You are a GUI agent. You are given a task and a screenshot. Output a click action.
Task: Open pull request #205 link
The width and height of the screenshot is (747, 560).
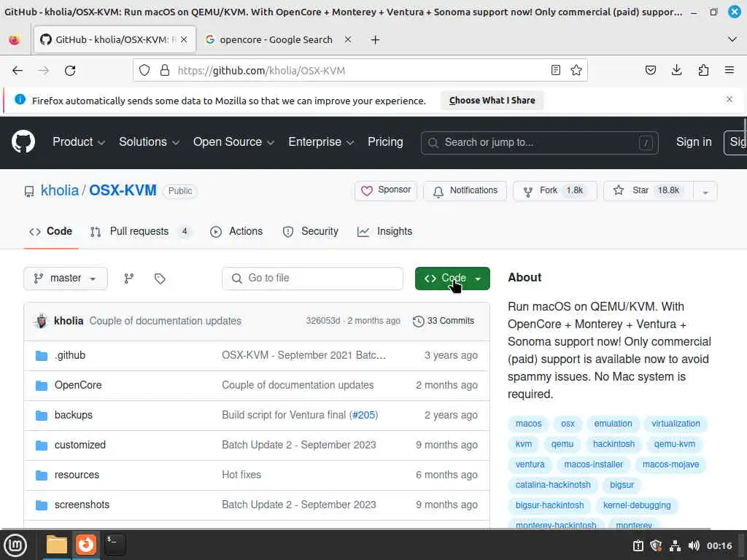tap(364, 415)
